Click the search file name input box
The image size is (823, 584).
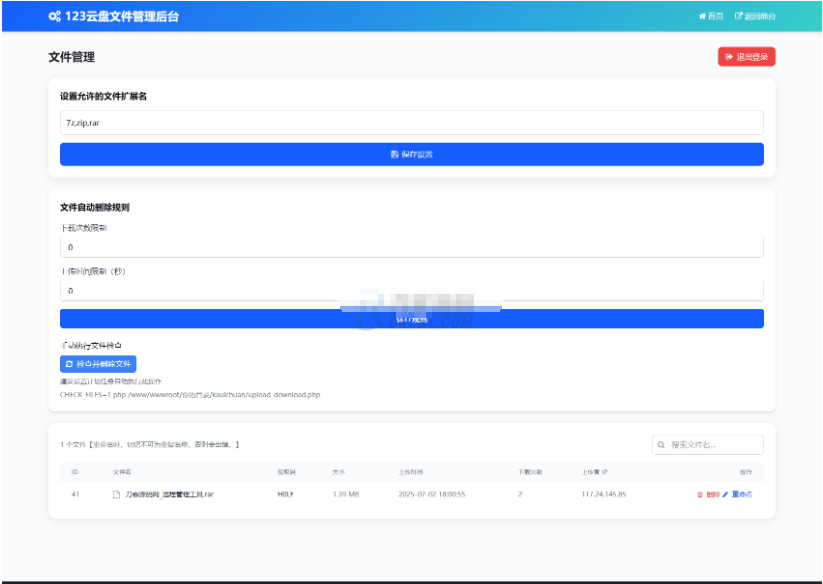(x=714, y=444)
